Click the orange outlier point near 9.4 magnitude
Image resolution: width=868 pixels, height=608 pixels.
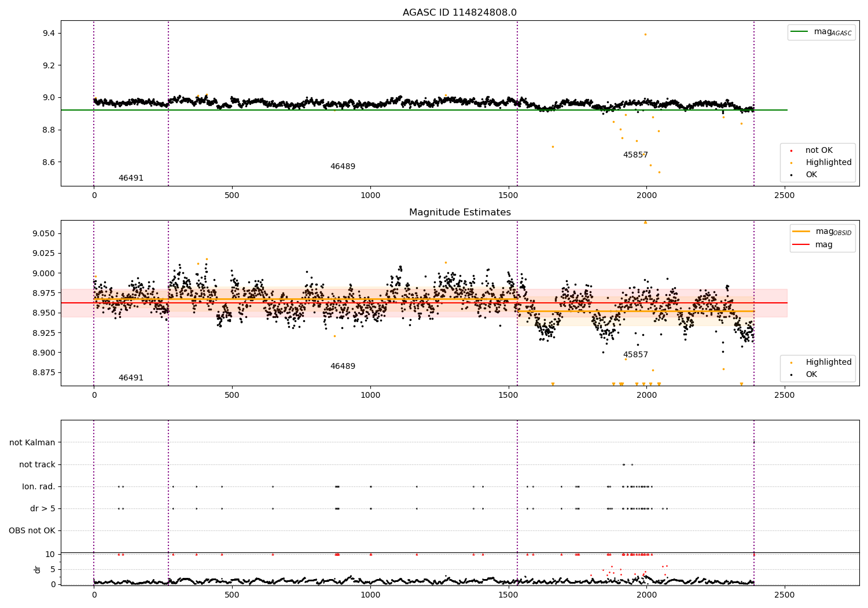[x=645, y=34]
